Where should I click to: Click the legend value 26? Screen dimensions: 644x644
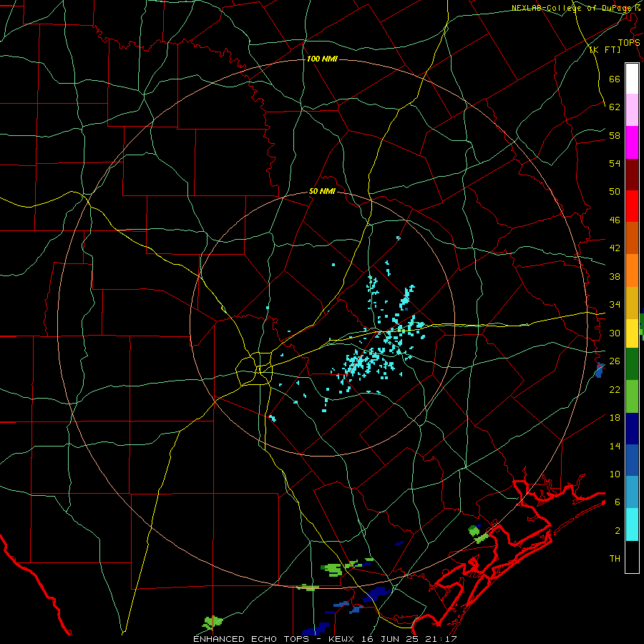point(615,361)
